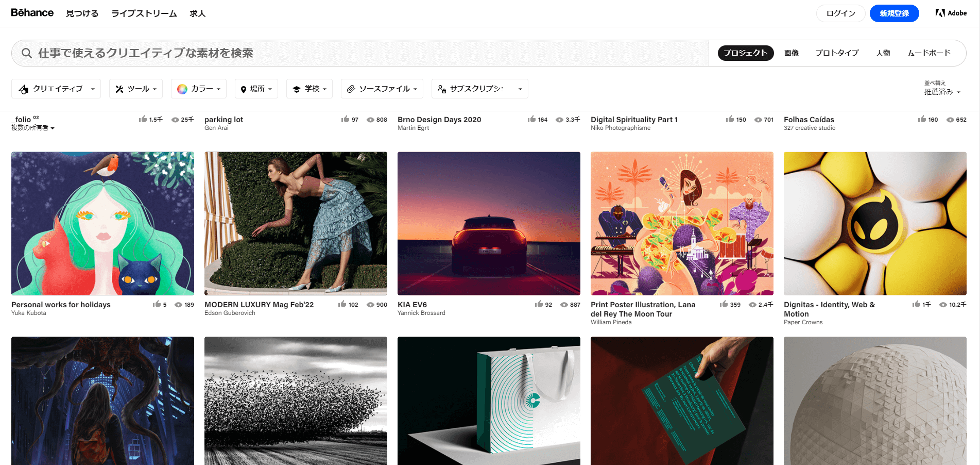
Task: Focus the creative assets search field
Action: point(360,53)
